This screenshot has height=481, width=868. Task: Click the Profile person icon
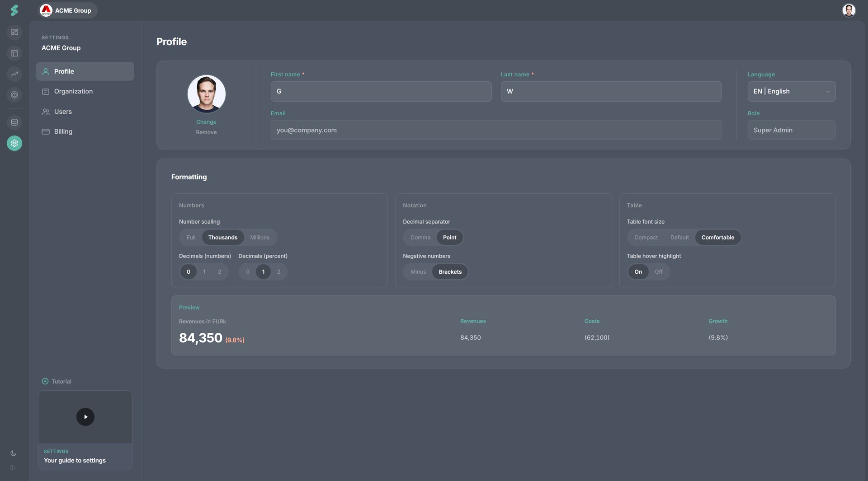46,71
